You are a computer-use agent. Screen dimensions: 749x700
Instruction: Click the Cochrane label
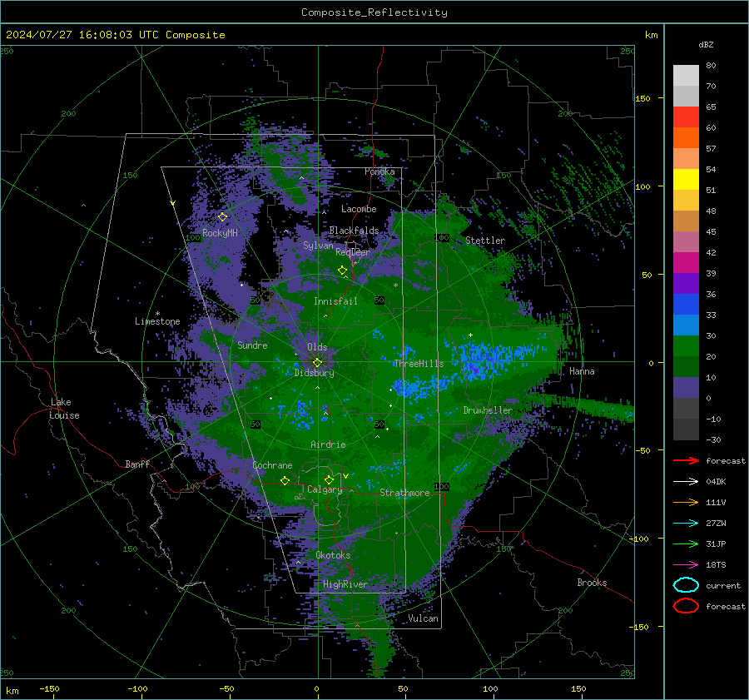272,465
